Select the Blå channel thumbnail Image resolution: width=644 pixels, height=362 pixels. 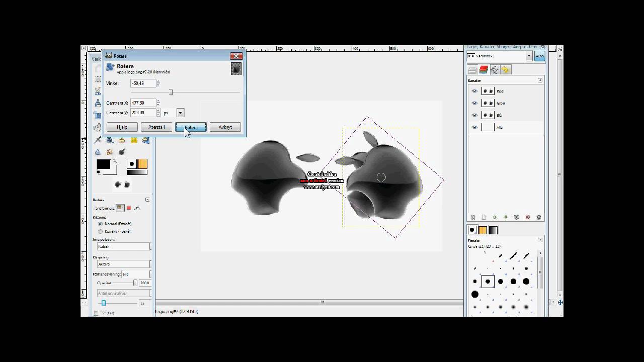[488, 115]
